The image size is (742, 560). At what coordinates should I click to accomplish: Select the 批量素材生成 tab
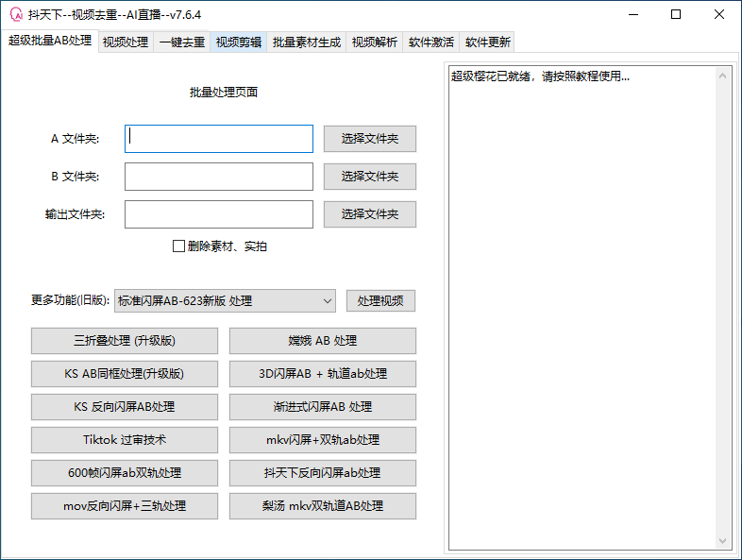pos(307,42)
